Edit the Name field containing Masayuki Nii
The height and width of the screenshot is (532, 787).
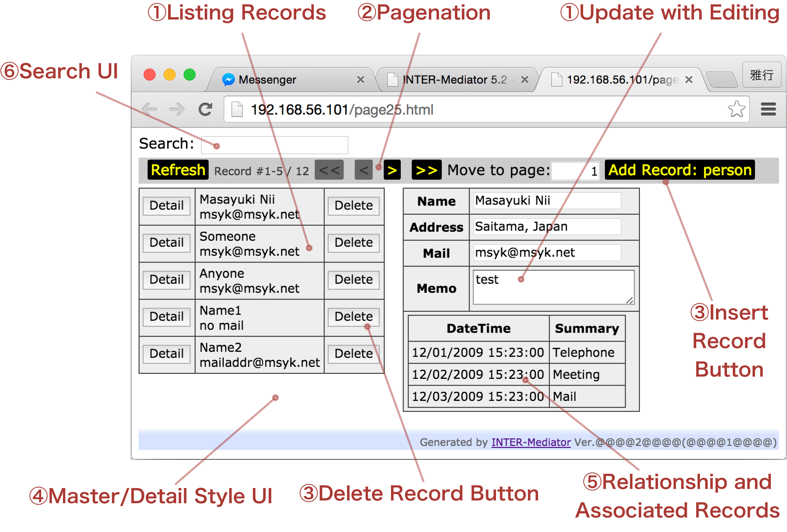547,200
